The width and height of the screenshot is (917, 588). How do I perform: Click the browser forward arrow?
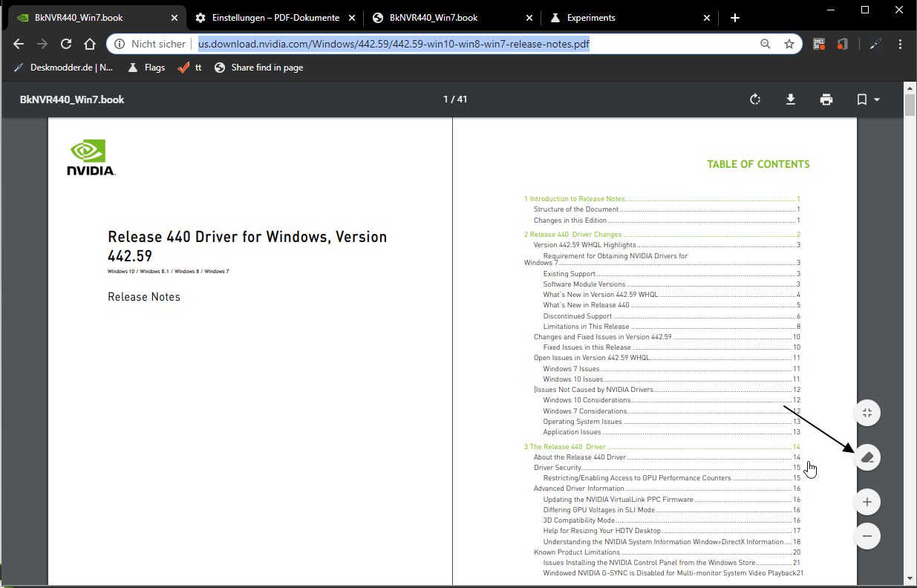(x=42, y=44)
